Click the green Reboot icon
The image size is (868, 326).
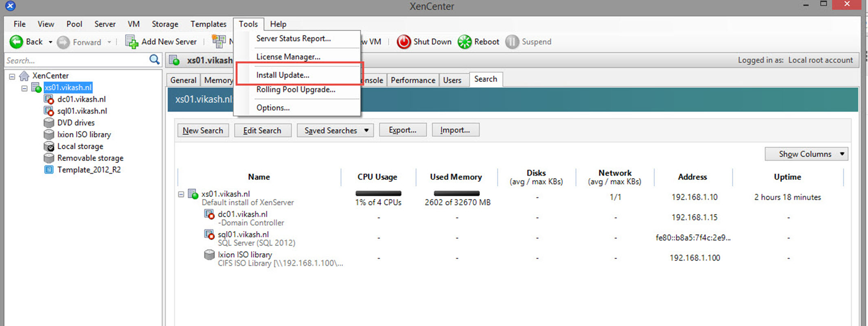(x=465, y=42)
